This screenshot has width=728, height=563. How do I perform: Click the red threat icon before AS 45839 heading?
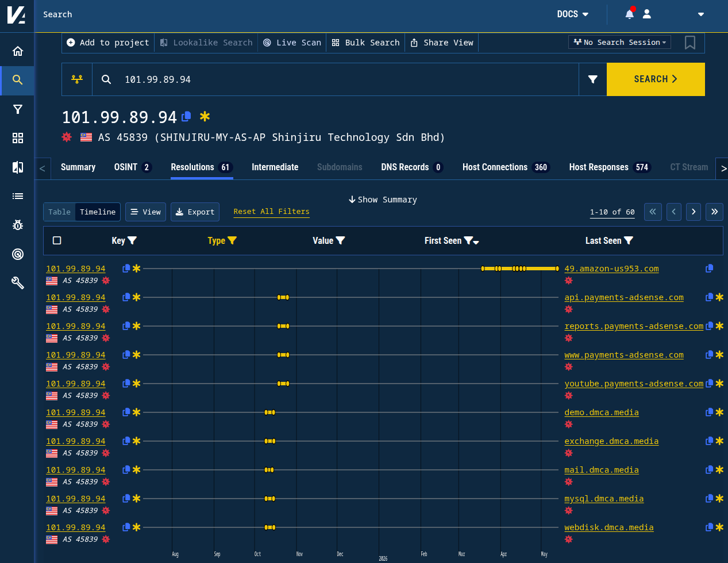(67, 137)
